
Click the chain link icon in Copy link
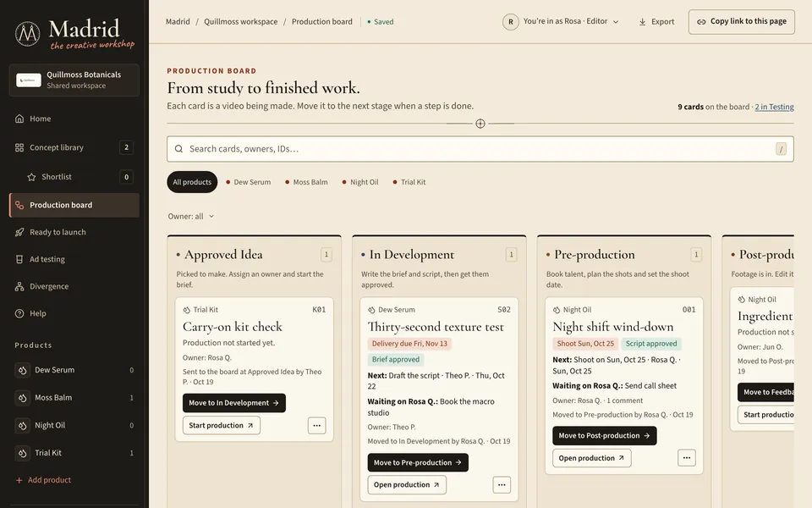click(701, 22)
